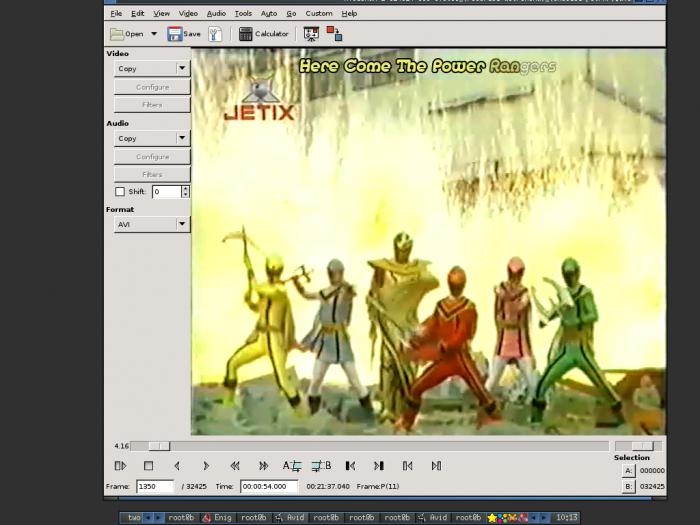The image size is (700, 525).
Task: Click the Audio Configure button
Action: 152,157
